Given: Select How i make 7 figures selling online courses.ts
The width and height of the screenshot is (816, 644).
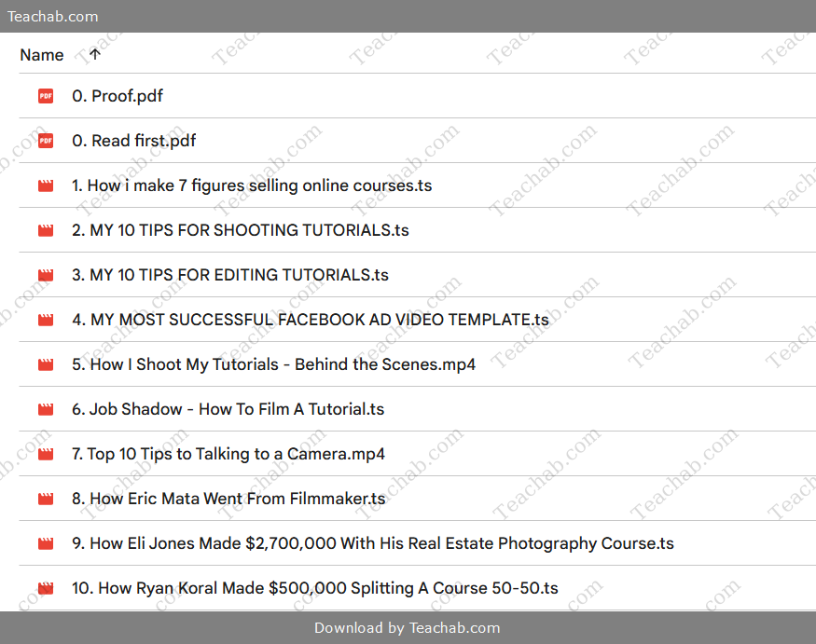Looking at the screenshot, I should point(252,185).
